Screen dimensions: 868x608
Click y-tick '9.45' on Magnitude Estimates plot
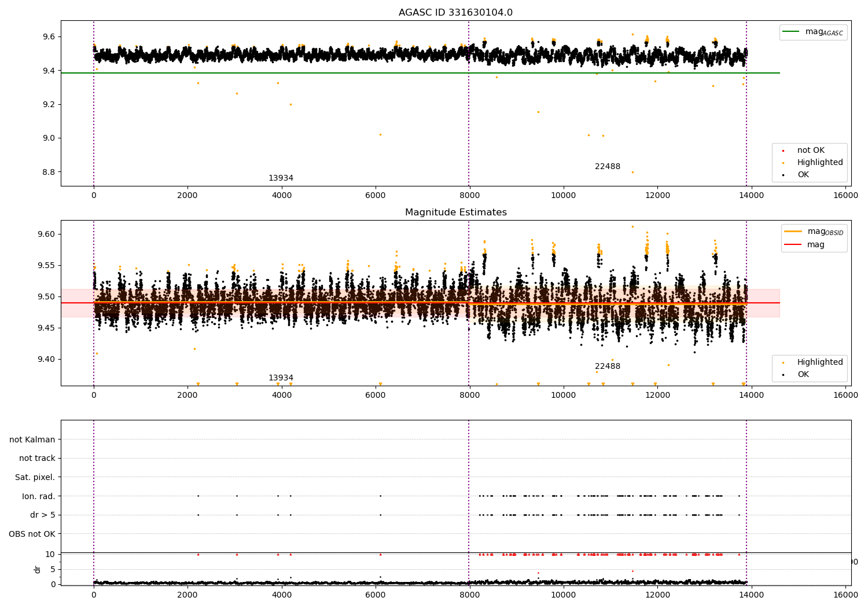(47, 328)
